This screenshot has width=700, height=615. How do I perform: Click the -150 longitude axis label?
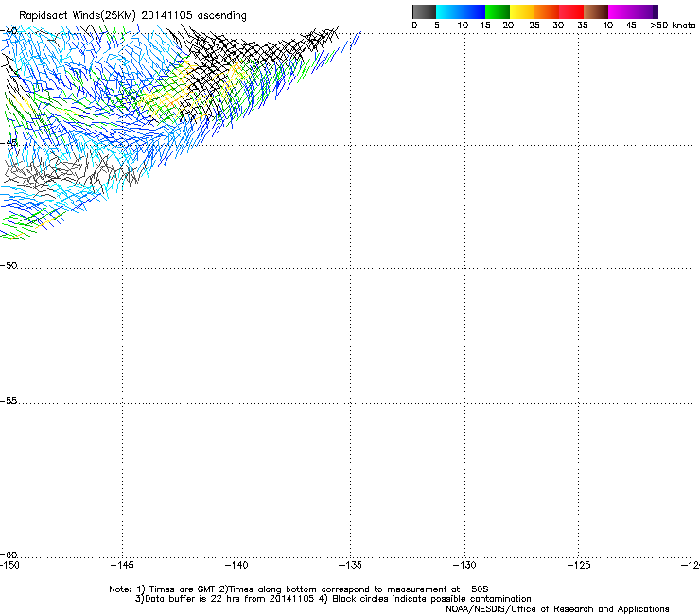point(9,565)
